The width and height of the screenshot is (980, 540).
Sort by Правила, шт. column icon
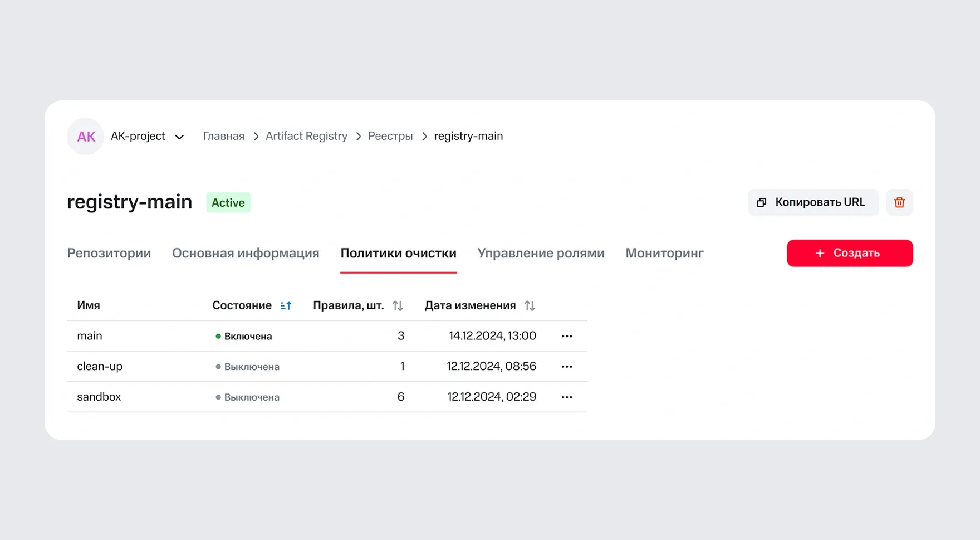398,305
